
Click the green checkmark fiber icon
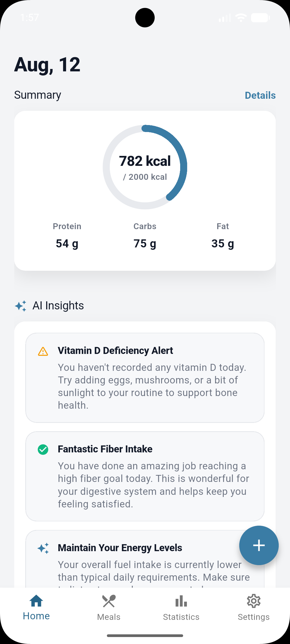click(x=43, y=449)
